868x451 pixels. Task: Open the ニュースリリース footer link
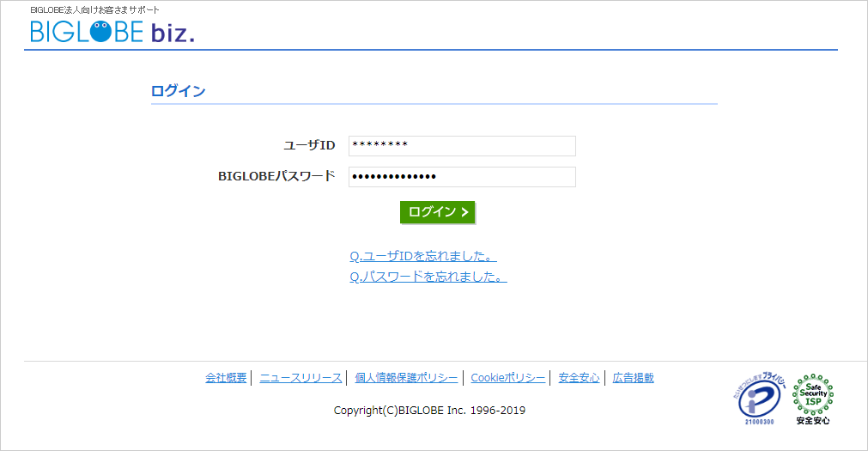click(300, 378)
